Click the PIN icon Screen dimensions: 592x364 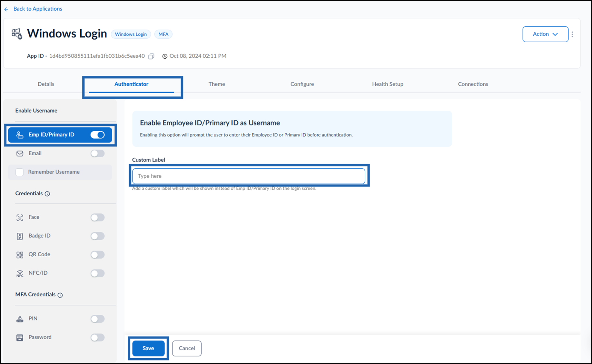[20, 319]
